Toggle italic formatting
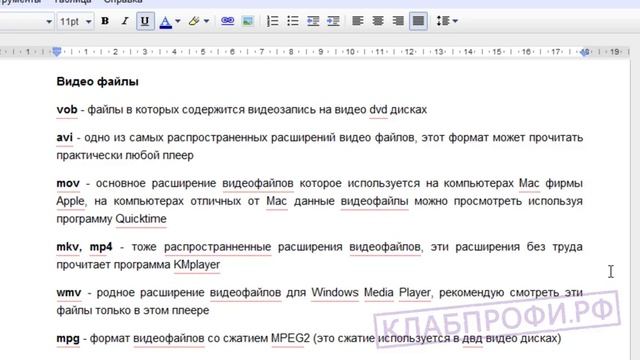640x360 pixels. [x=125, y=21]
